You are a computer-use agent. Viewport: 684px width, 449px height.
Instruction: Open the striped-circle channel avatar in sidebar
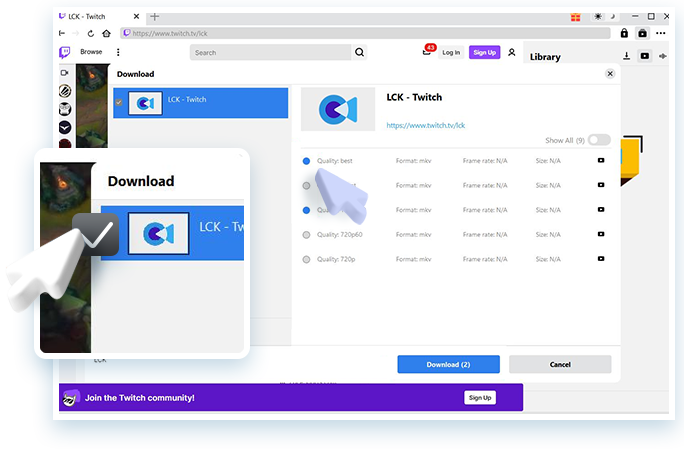coord(65,91)
